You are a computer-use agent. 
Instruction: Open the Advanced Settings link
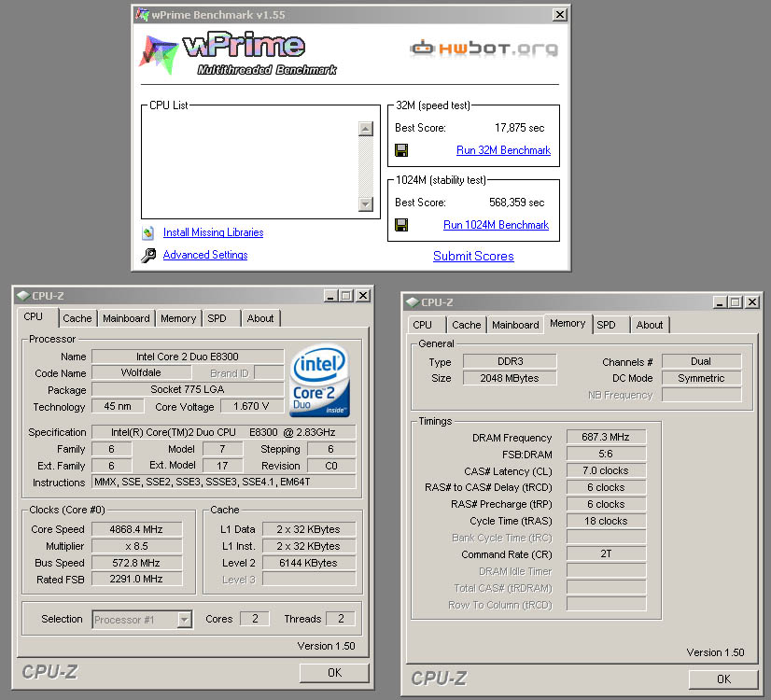click(x=205, y=255)
